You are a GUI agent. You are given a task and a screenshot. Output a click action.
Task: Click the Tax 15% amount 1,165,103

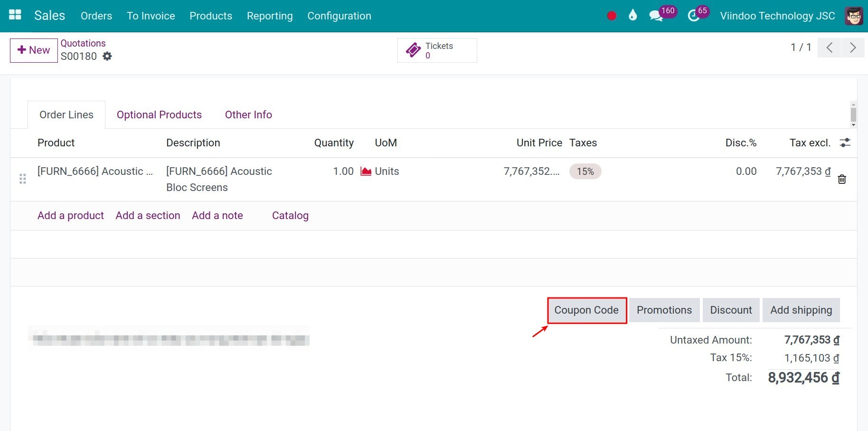click(811, 358)
